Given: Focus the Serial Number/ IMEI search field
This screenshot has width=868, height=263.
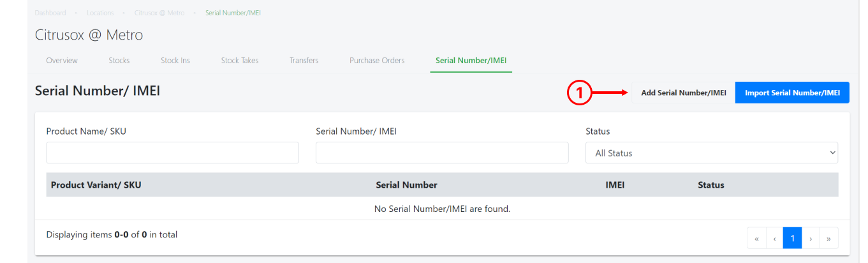Looking at the screenshot, I should pyautogui.click(x=442, y=153).
